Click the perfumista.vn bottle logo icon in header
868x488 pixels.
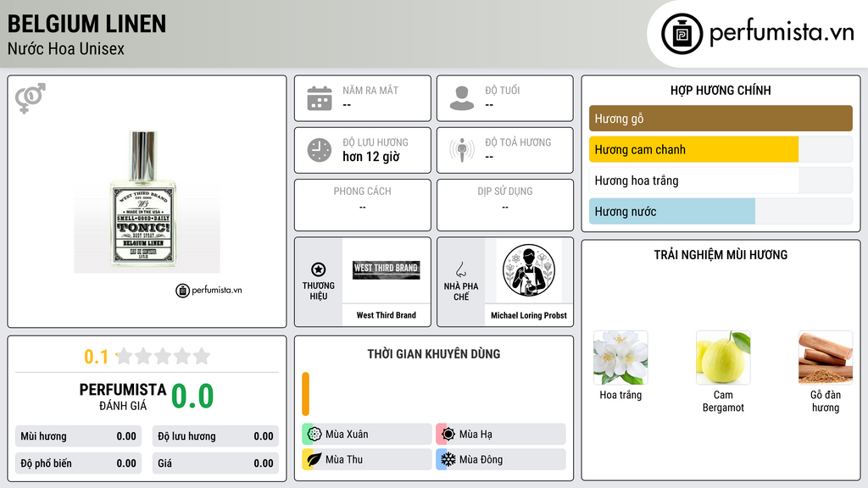pyautogui.click(x=682, y=34)
